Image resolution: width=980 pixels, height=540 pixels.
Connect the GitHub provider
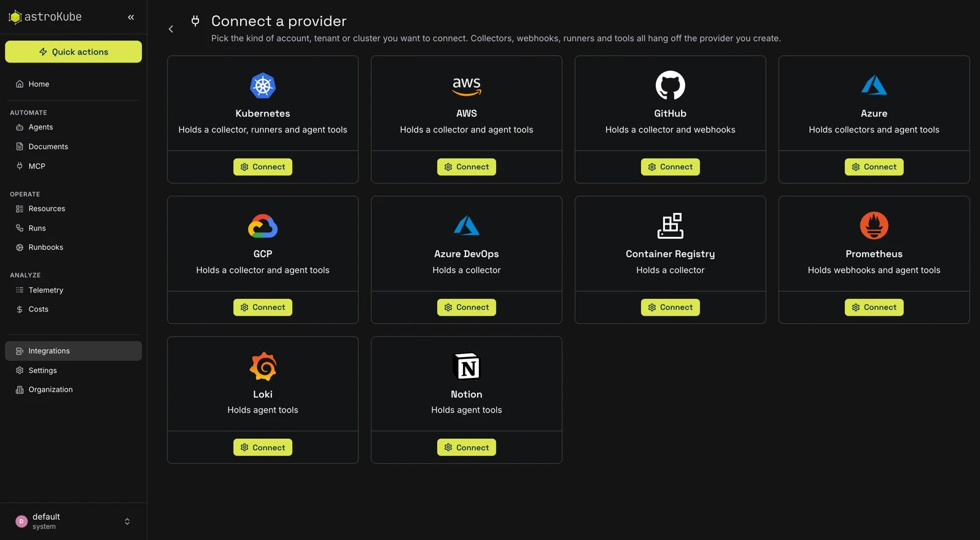(x=670, y=167)
